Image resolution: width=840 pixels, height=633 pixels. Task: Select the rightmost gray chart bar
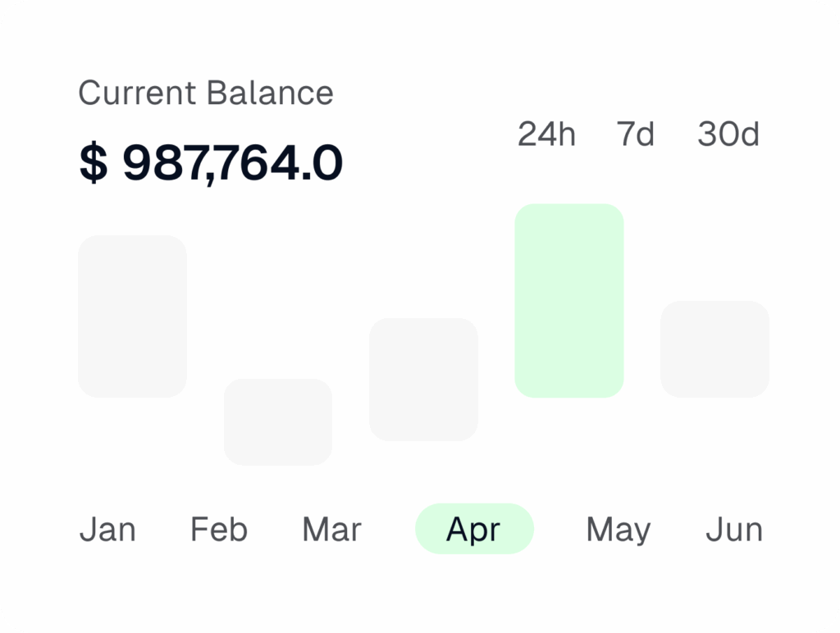(x=714, y=348)
